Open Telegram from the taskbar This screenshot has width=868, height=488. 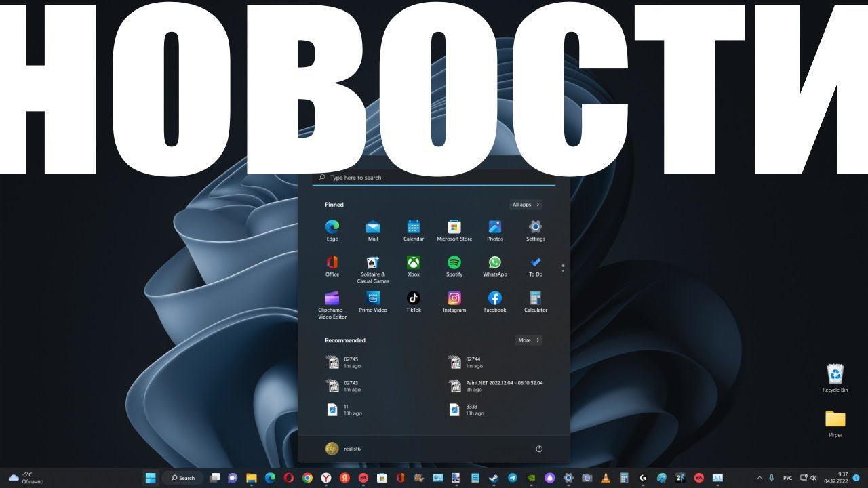(x=513, y=478)
